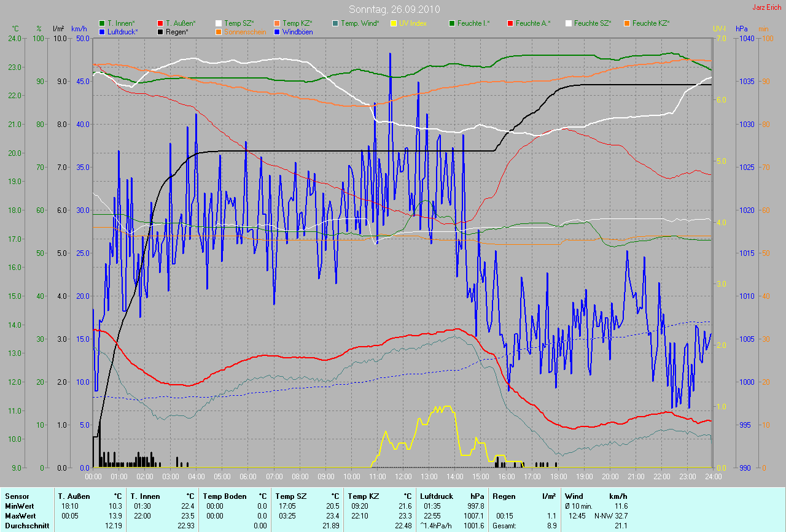Click the Temp KZ* legend label
The width and height of the screenshot is (786, 532).
coord(297,23)
